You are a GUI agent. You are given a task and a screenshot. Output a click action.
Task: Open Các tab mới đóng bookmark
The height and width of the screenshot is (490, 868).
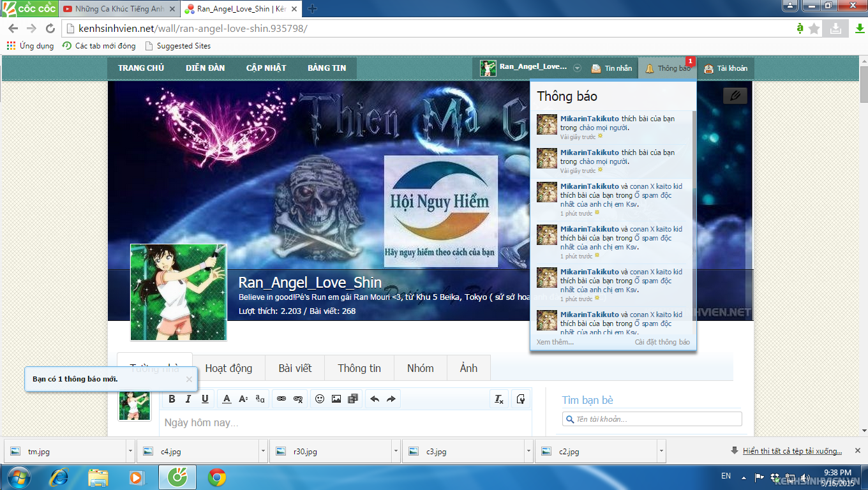[99, 46]
